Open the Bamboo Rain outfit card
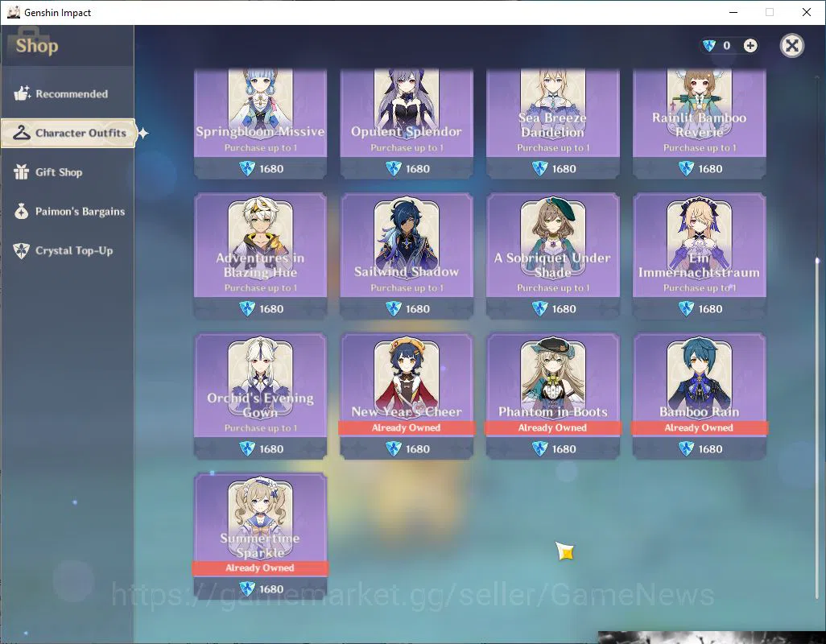 (x=699, y=396)
